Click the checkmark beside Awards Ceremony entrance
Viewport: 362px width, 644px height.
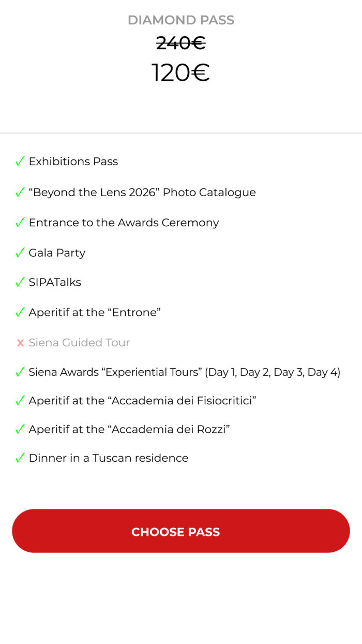click(x=20, y=223)
